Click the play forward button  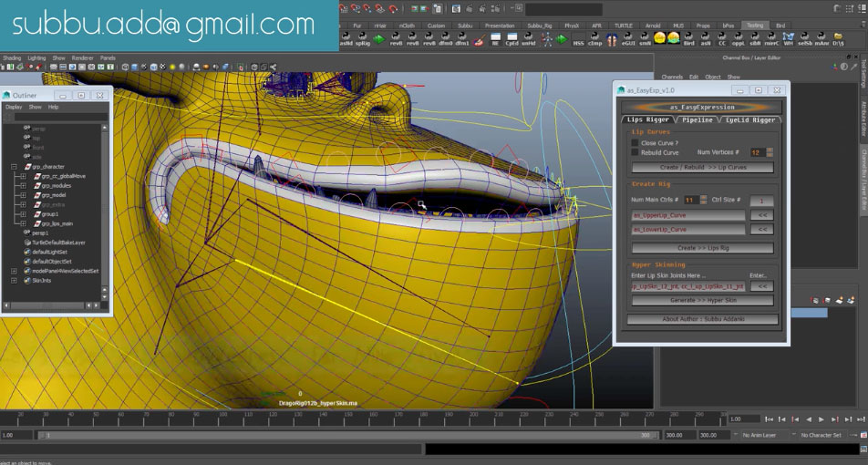(821, 419)
